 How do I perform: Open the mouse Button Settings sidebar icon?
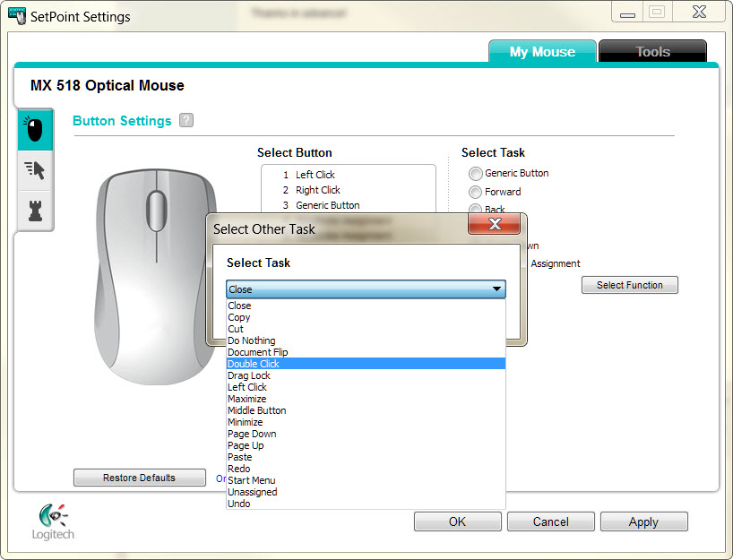pos(35,130)
